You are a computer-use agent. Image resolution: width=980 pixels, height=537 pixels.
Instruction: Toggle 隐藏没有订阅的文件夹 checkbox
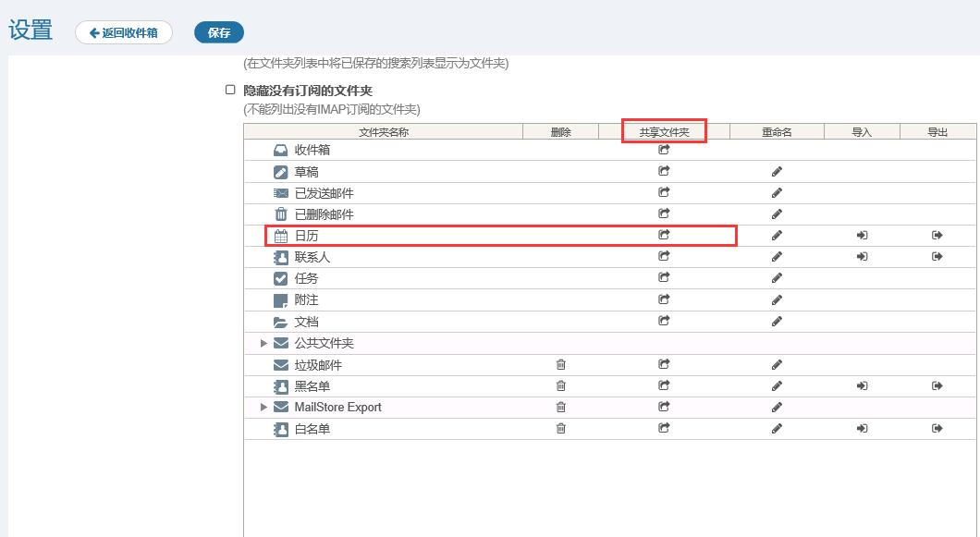point(230,90)
